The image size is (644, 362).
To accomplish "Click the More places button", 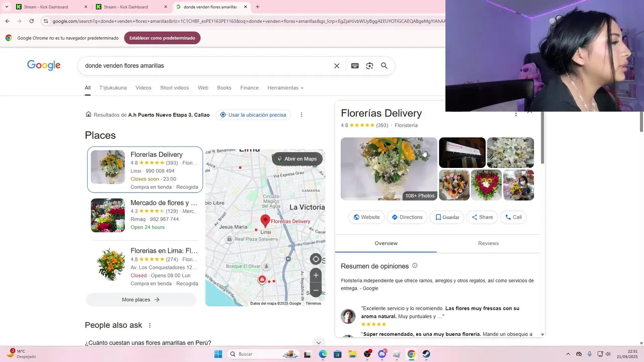I will pos(141,300).
